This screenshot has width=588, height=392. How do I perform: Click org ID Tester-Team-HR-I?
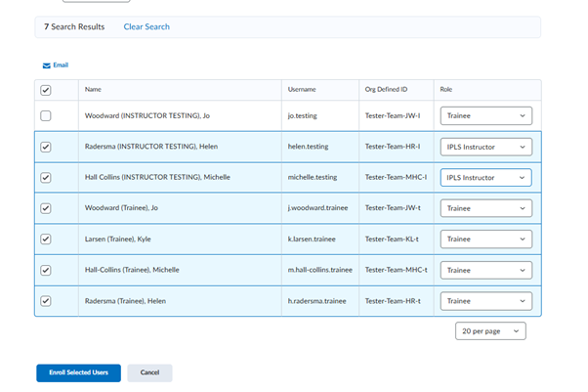[x=393, y=147]
